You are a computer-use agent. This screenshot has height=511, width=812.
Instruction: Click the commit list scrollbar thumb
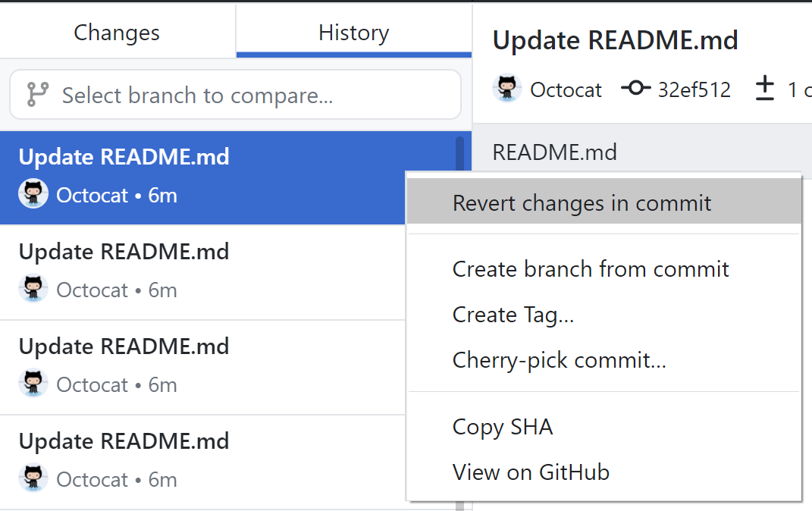(459, 153)
